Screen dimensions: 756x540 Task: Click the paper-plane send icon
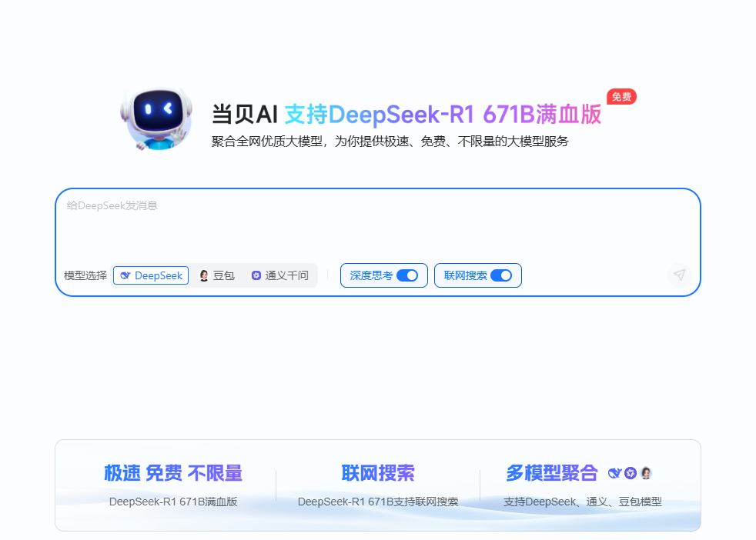pos(679,275)
